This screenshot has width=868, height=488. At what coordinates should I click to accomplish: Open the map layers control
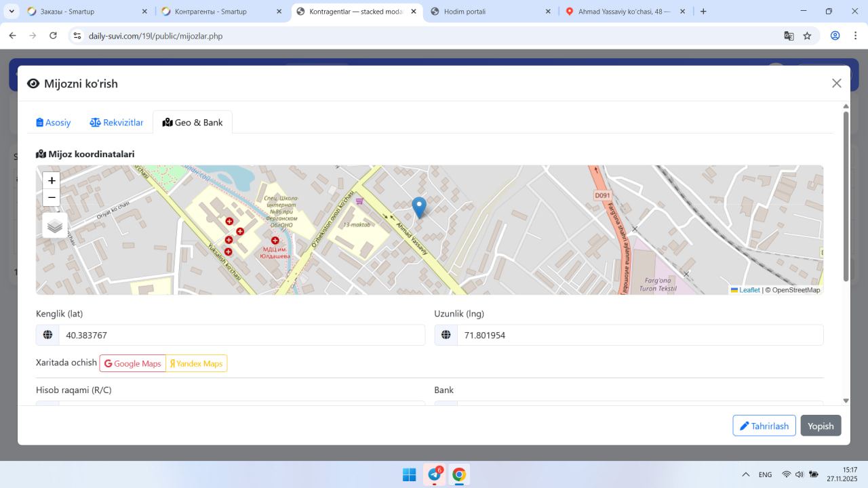click(55, 226)
